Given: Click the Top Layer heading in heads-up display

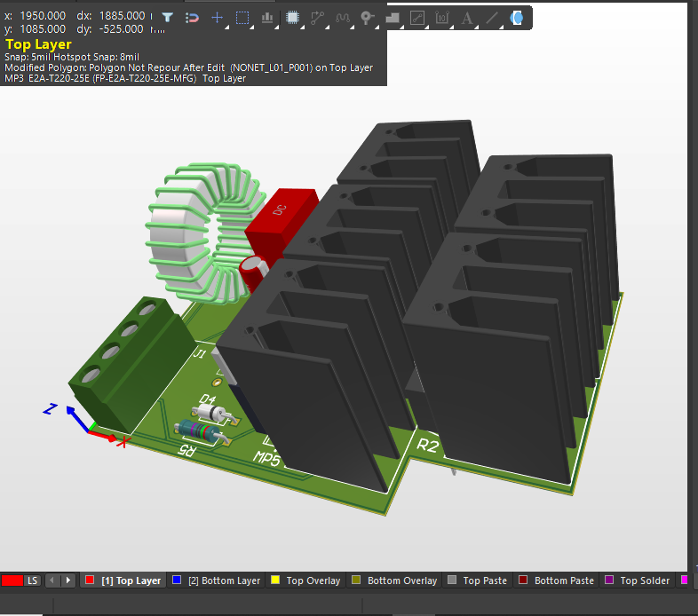Looking at the screenshot, I should point(38,44).
